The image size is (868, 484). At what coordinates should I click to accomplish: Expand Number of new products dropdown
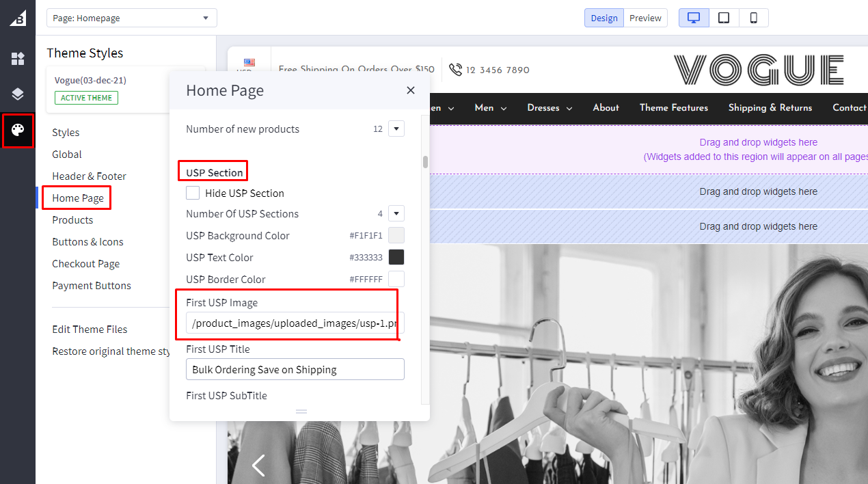click(x=396, y=129)
